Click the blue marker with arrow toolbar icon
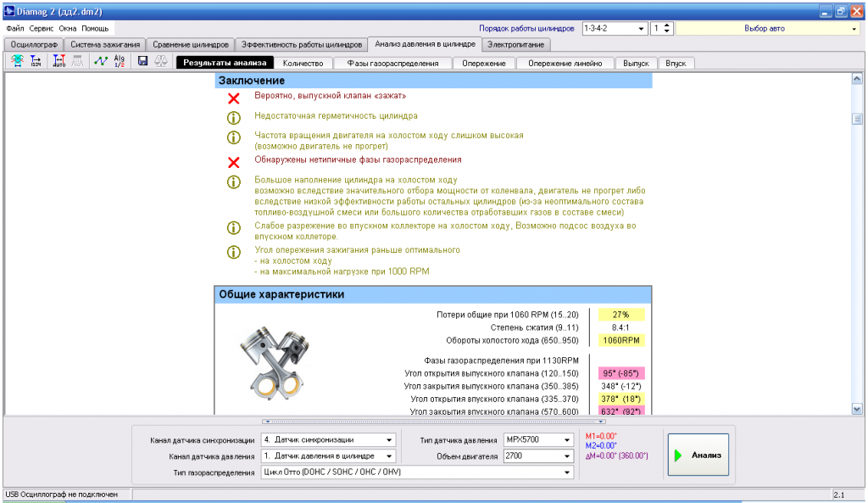This screenshot has height=503, width=868. point(36,61)
